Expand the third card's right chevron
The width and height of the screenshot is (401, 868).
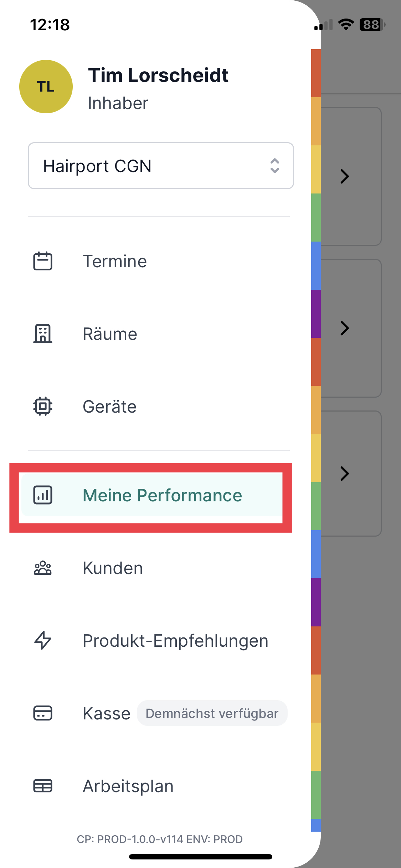344,474
